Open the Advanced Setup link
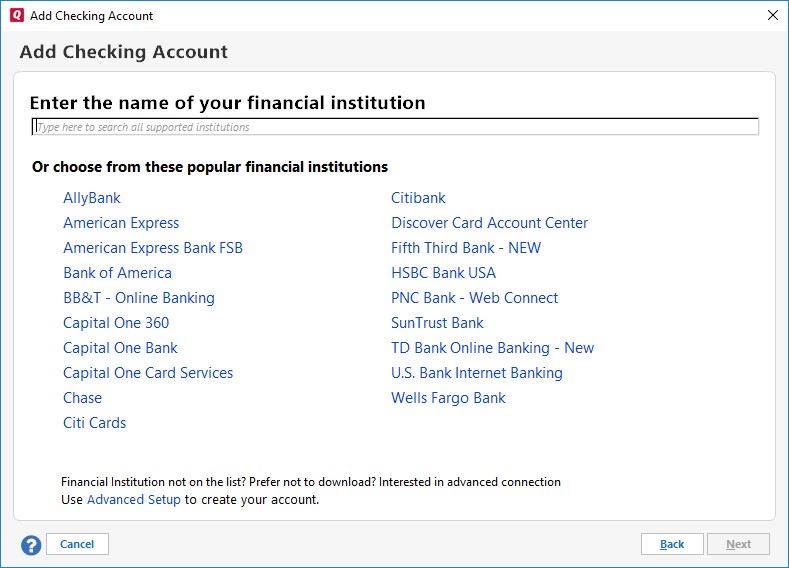 (x=134, y=499)
